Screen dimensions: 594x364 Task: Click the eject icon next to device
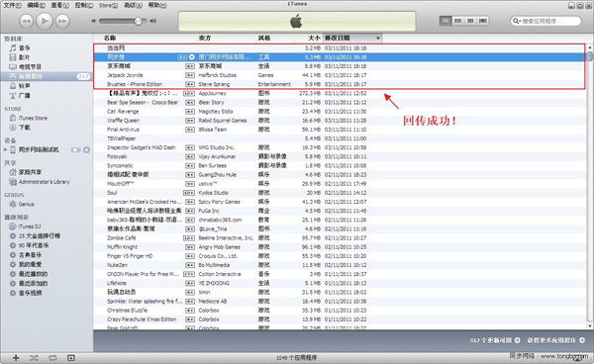point(86,149)
